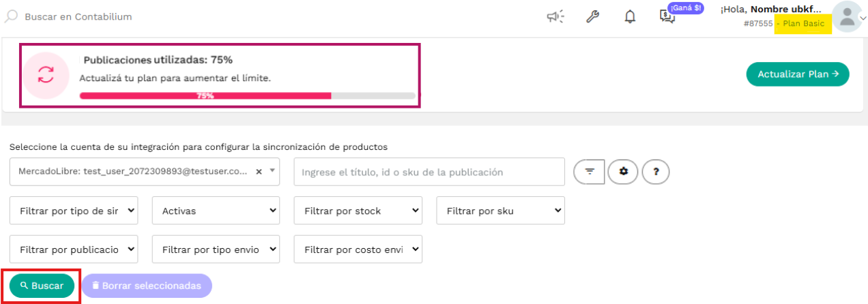Open the gear settings icon button
This screenshot has width=868, height=304.
[623, 172]
